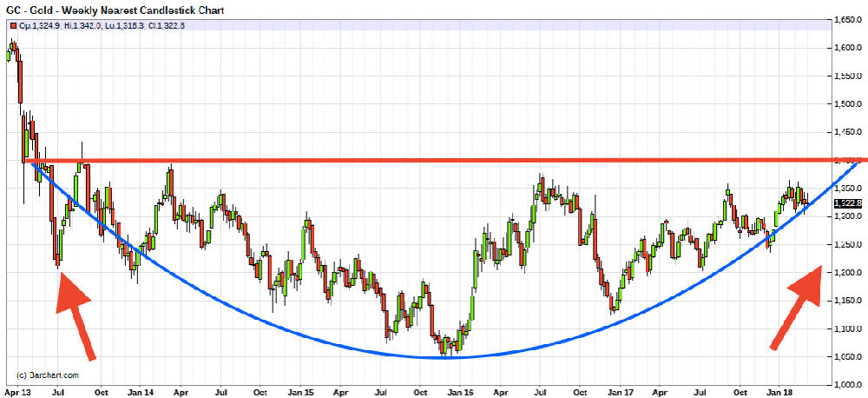Click the 1,200.0 price axis label
868x398 pixels.
click(850, 273)
